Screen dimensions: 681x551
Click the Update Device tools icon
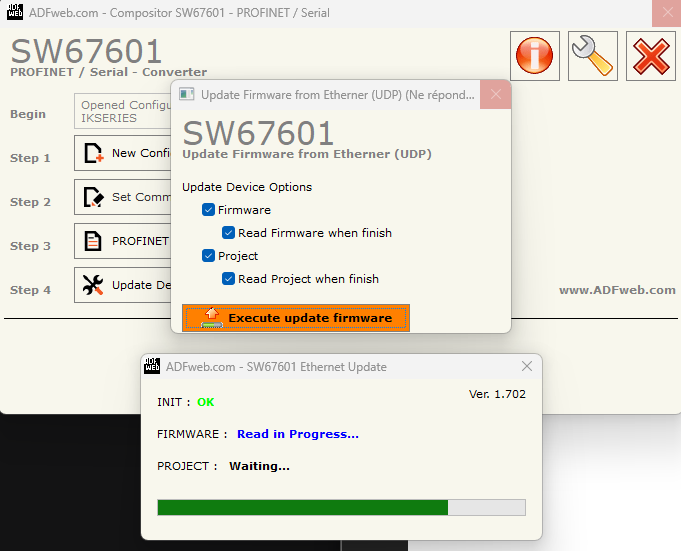tap(93, 285)
